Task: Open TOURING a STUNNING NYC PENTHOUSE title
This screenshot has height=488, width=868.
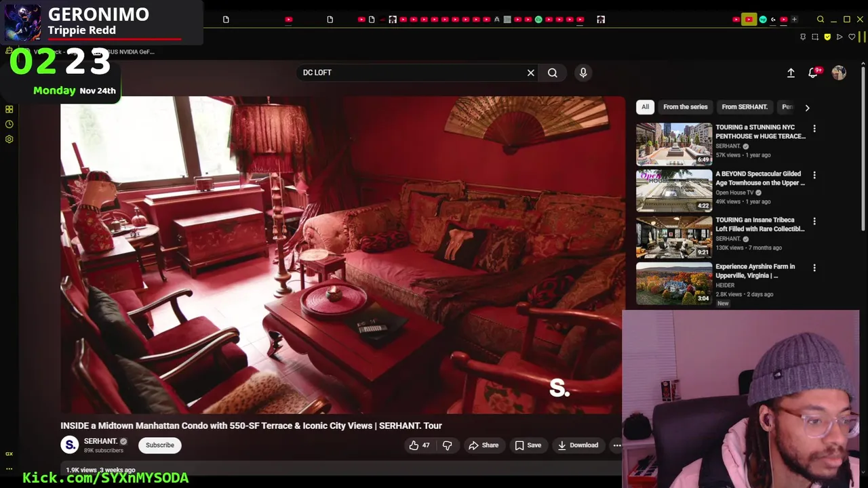Action: pyautogui.click(x=760, y=131)
